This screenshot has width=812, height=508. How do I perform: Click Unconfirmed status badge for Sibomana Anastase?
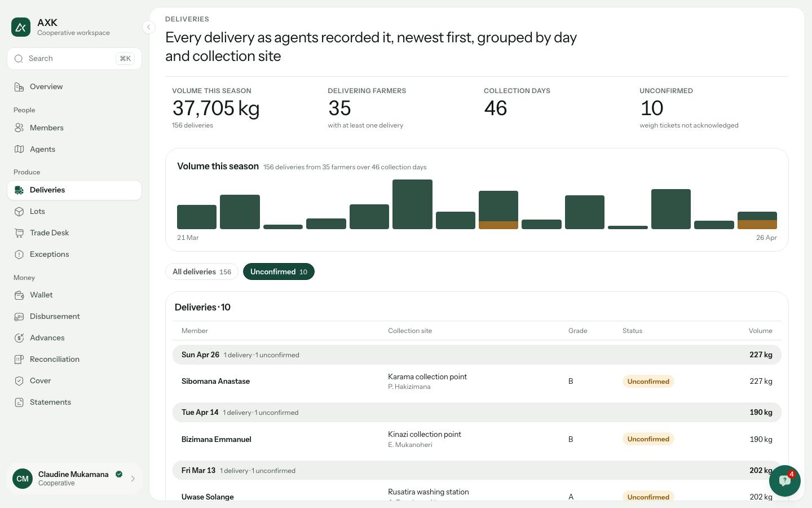coord(648,382)
